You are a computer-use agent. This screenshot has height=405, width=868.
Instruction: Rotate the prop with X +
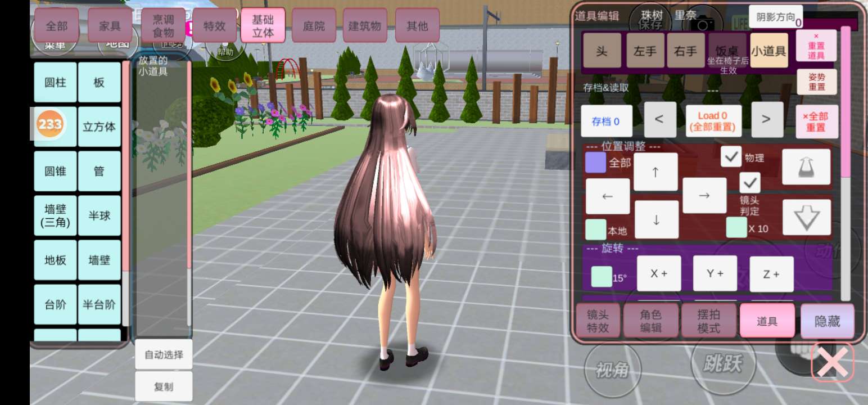tap(659, 273)
